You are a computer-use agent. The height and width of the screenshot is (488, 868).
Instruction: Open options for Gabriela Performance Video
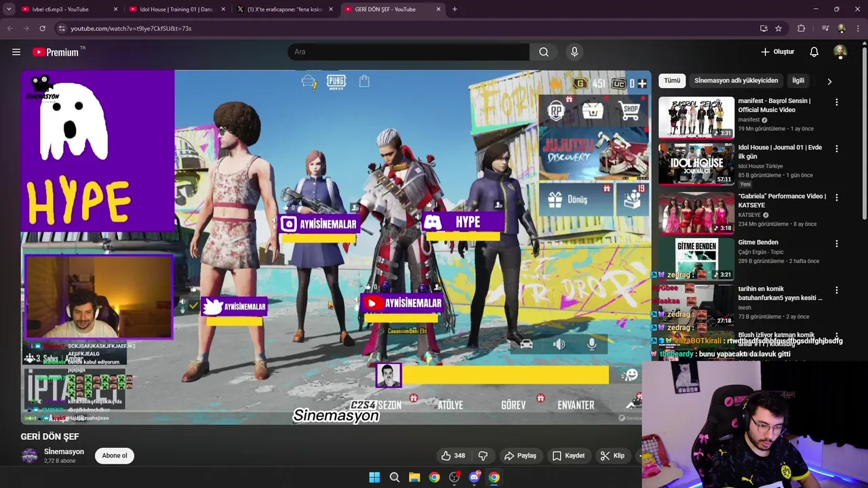click(836, 198)
